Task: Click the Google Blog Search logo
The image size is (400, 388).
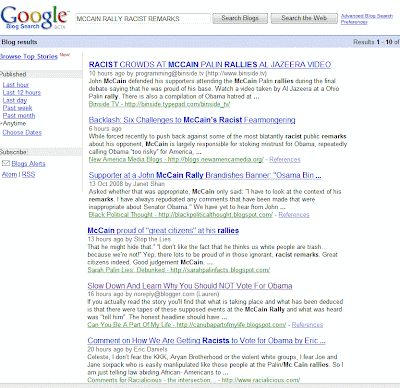Action: (34, 17)
